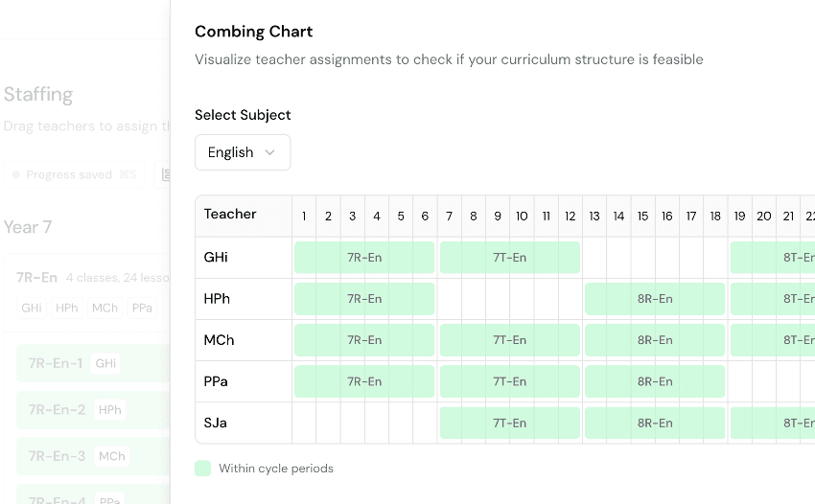Image resolution: width=815 pixels, height=504 pixels.
Task: Select GHi's 7R-En block
Action: 364,258
